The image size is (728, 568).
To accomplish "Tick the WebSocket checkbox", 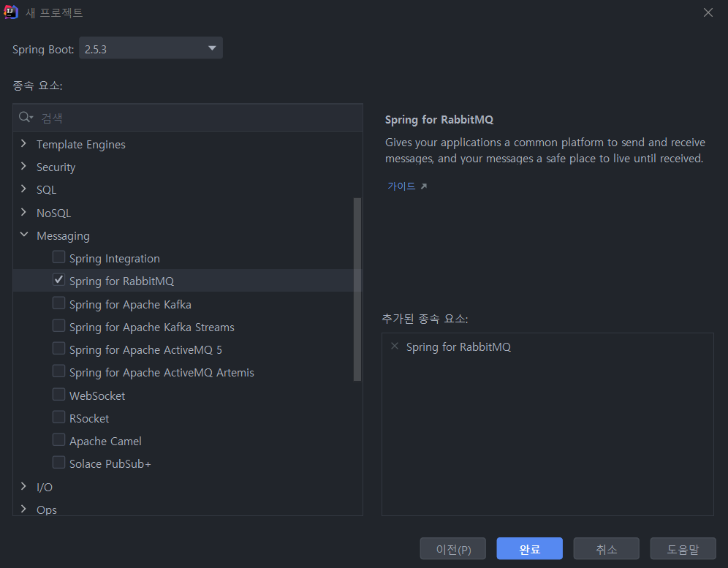I will click(x=59, y=394).
